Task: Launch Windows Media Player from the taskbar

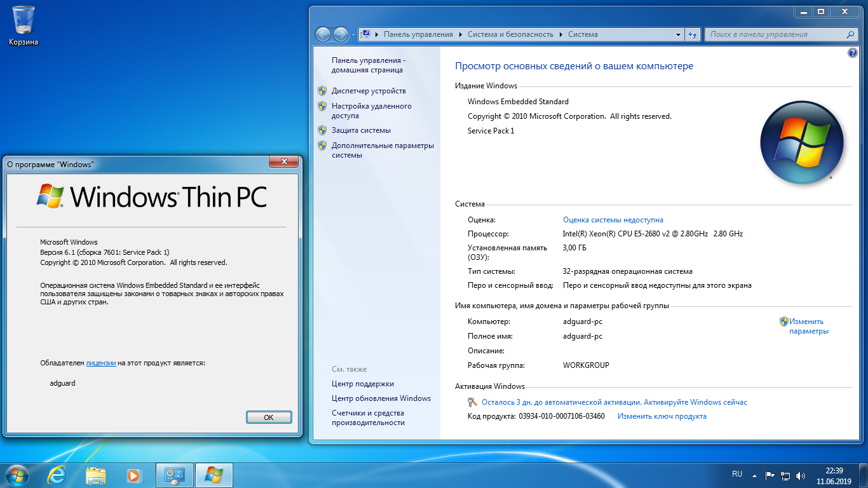Action: coord(133,475)
